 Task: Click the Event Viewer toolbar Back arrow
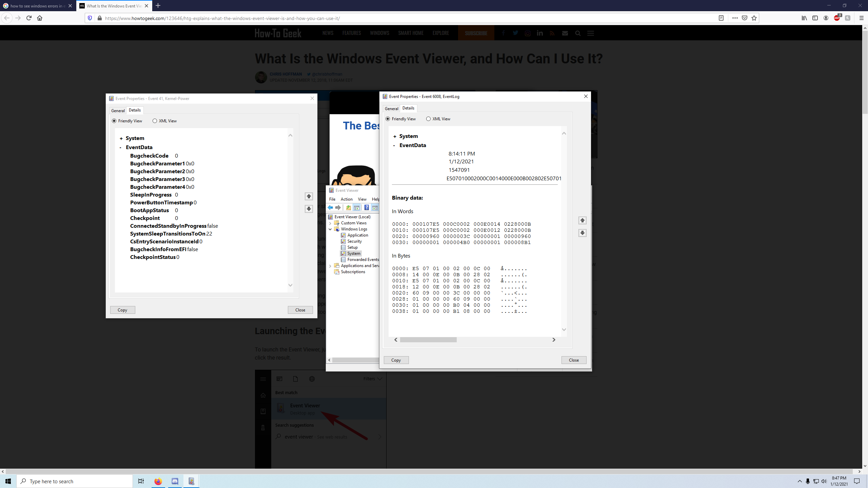330,208
